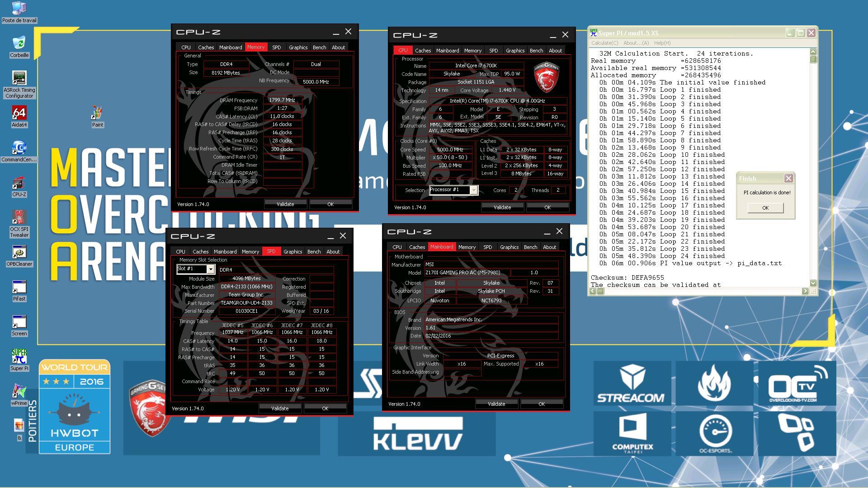
Task: Switch to Memory tab in CPU window of CPU-Z
Action: point(472,51)
